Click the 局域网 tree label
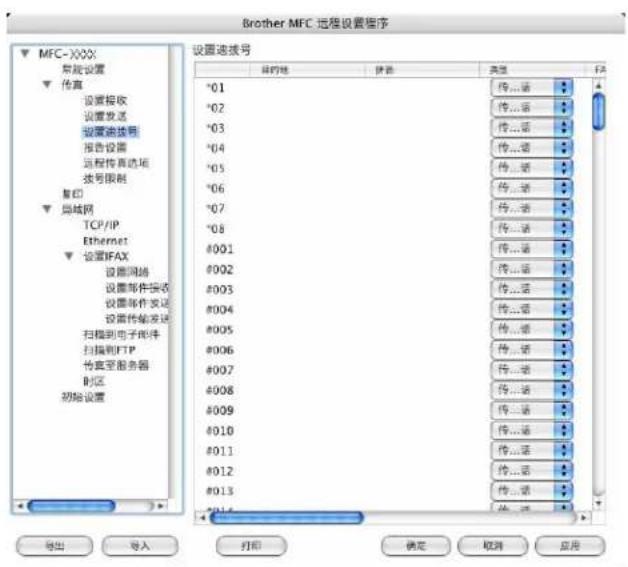 click(77, 209)
